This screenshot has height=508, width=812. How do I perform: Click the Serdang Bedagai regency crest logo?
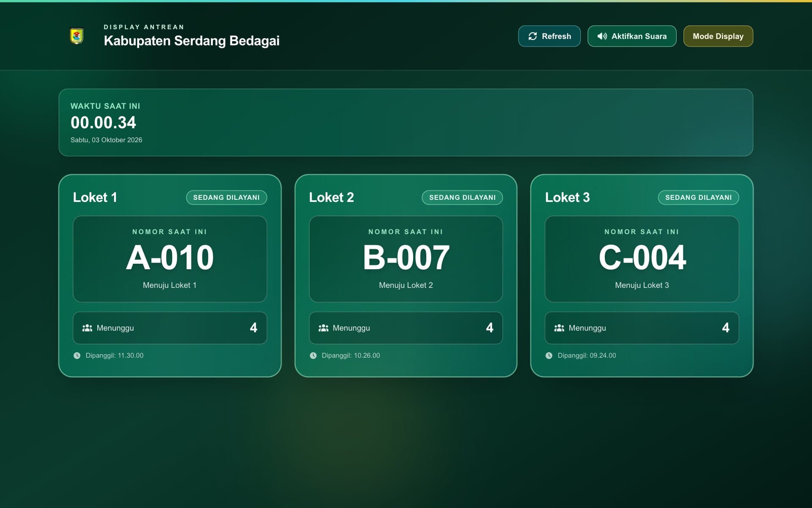pos(77,36)
